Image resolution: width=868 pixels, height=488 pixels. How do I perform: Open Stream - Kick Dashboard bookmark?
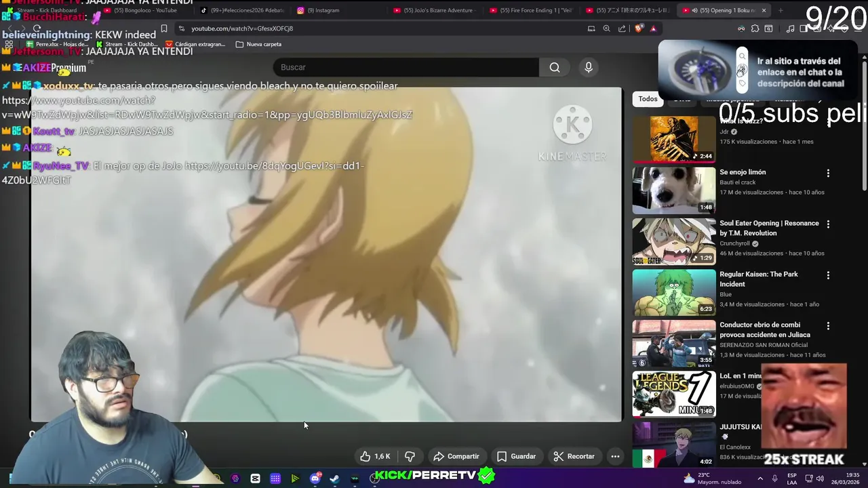click(127, 44)
